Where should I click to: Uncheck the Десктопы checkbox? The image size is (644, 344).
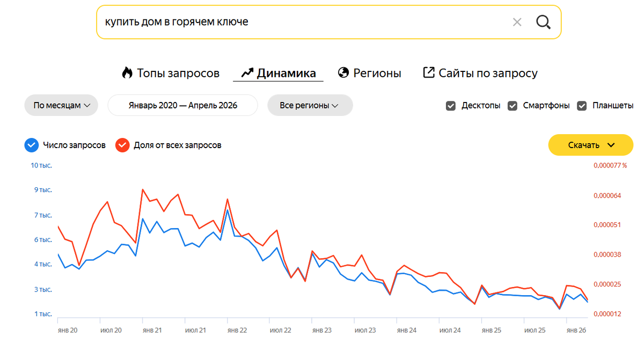[451, 106]
